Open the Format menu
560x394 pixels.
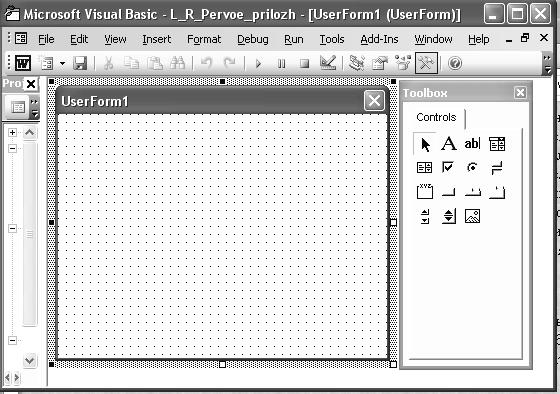point(204,39)
